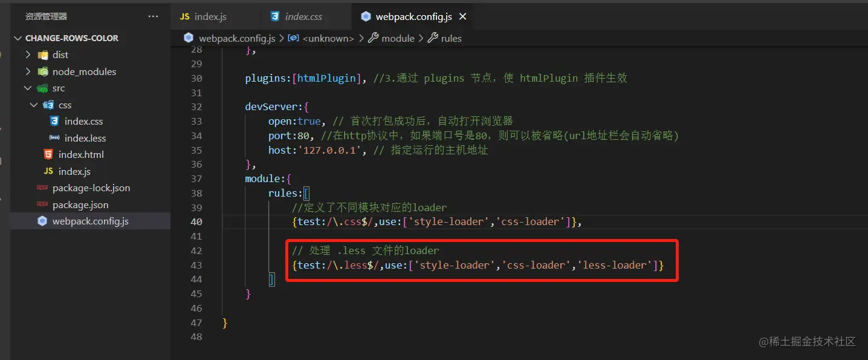Switch to the index.css editor tab
The height and width of the screenshot is (360, 868).
point(306,16)
